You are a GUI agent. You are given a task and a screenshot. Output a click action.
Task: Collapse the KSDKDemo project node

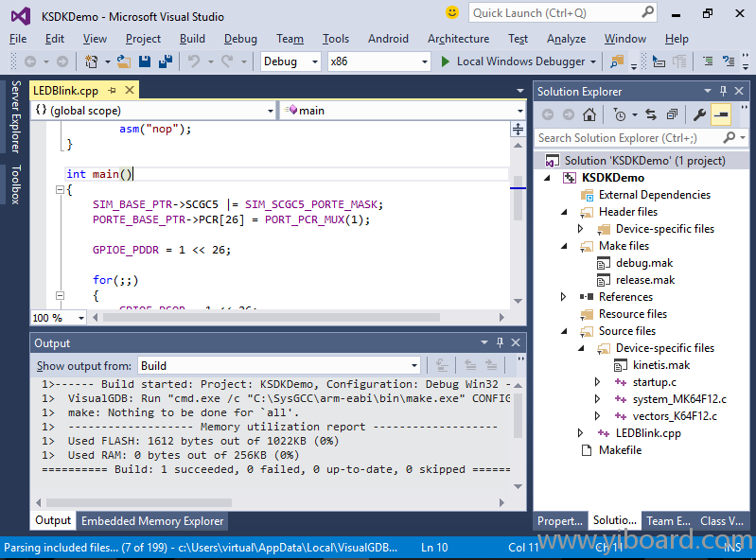pos(547,178)
